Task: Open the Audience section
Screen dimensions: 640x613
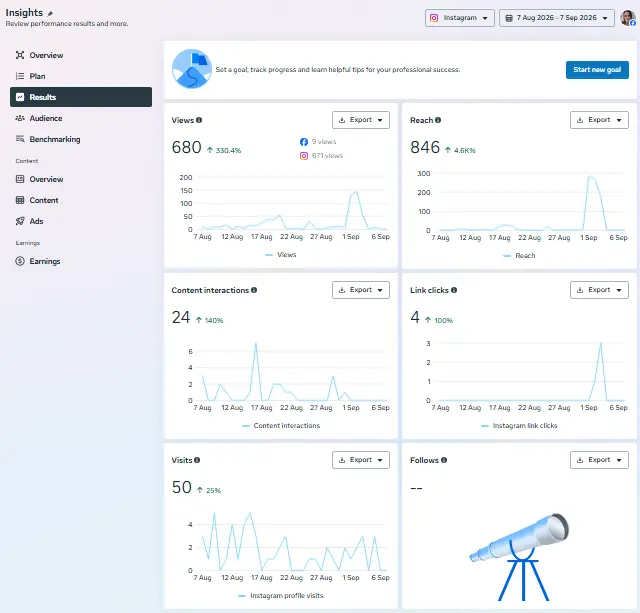Action: (81, 118)
